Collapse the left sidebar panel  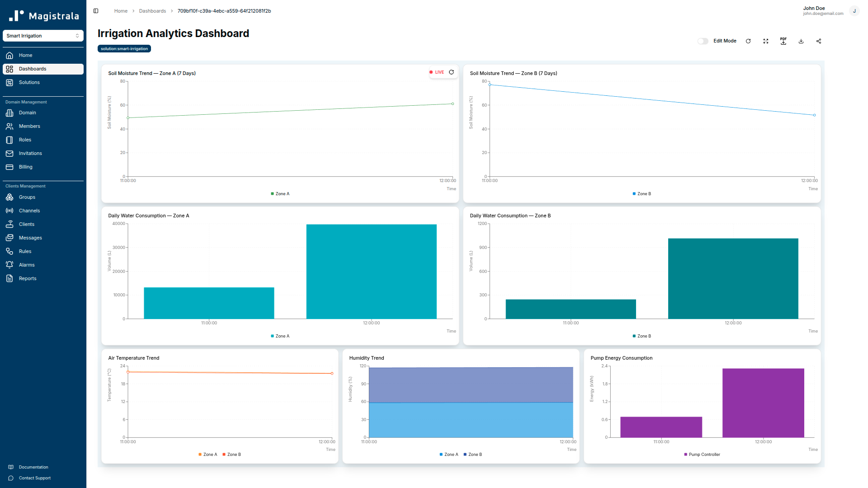96,10
